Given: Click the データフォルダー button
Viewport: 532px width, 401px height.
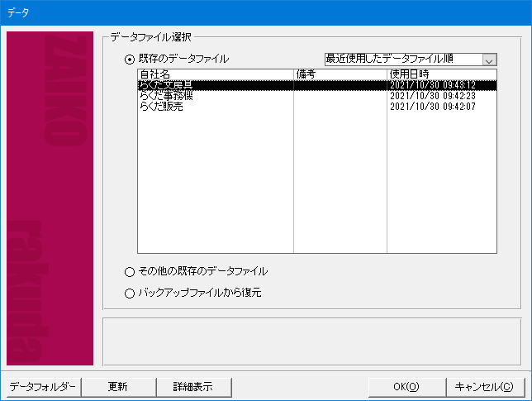Looking at the screenshot, I should (x=44, y=387).
